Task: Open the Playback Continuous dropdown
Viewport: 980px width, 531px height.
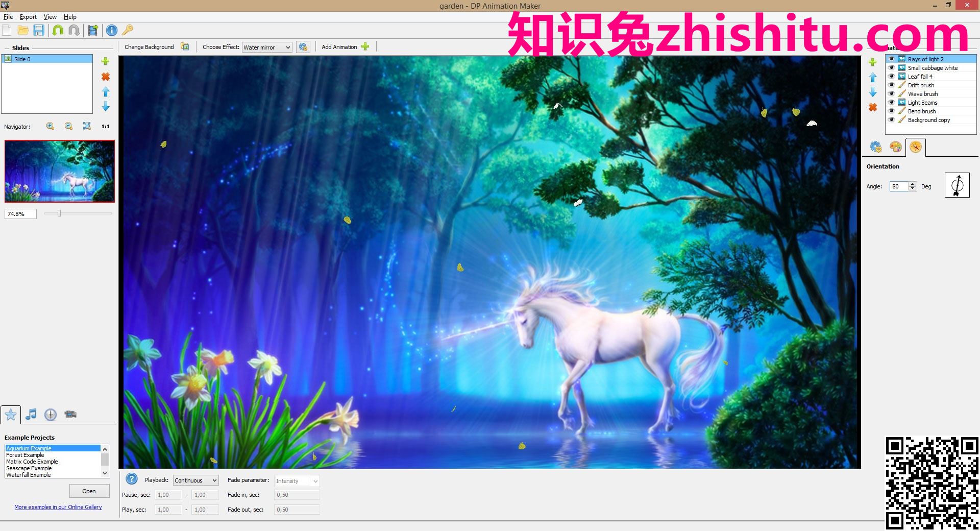Action: click(x=196, y=480)
